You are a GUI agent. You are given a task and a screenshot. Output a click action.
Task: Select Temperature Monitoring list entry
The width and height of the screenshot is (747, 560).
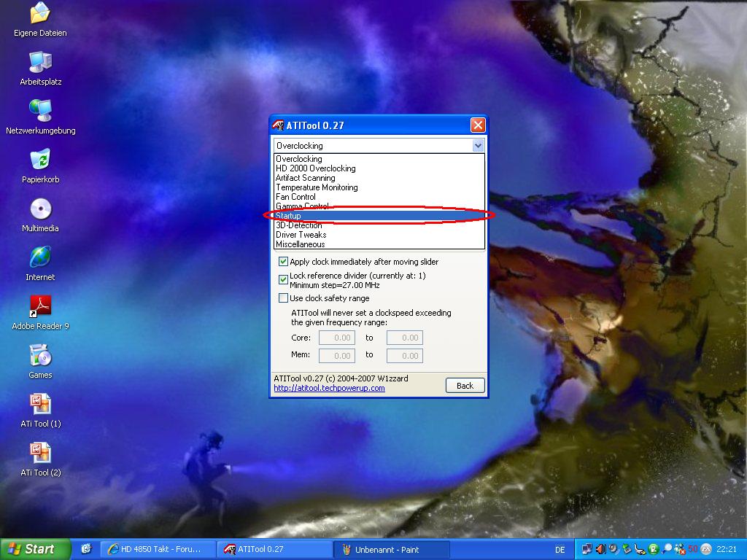379,187
